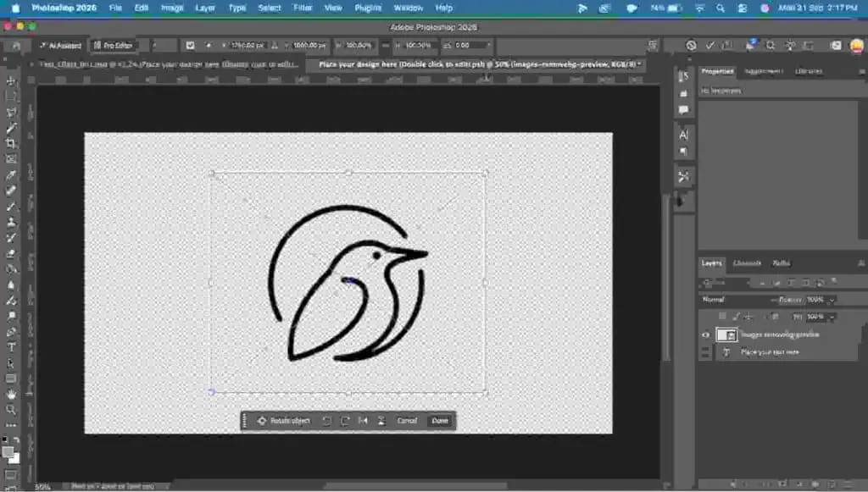The width and height of the screenshot is (868, 492).
Task: Click the Home icon in options bar
Action: (x=16, y=46)
